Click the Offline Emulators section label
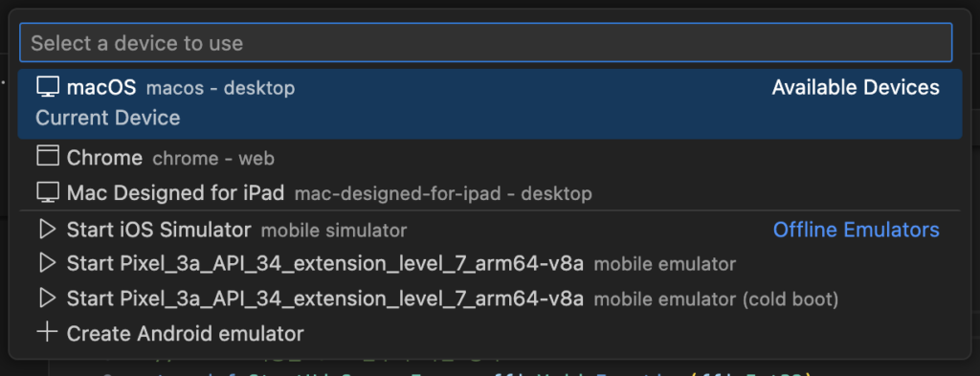Image resolution: width=980 pixels, height=376 pixels. (857, 230)
